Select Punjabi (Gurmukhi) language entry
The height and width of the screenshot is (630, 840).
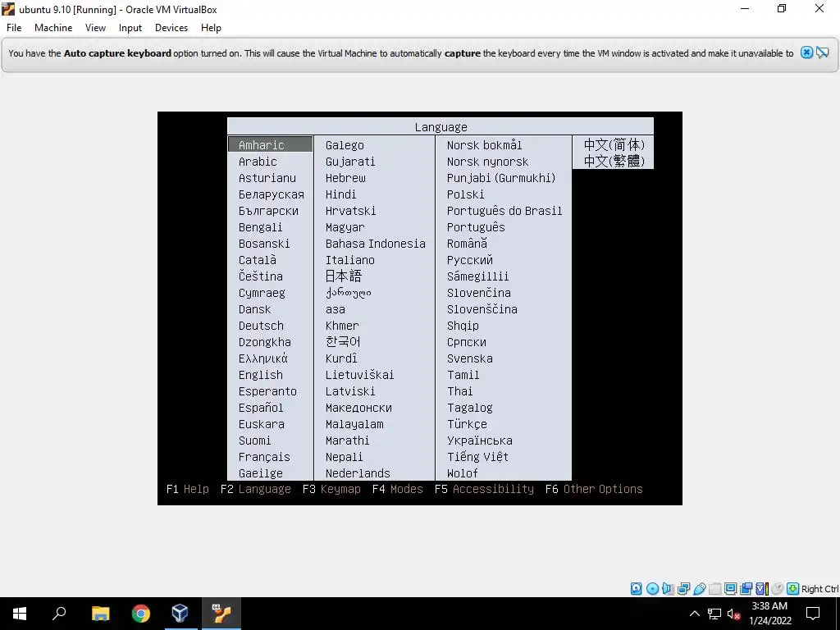click(501, 178)
